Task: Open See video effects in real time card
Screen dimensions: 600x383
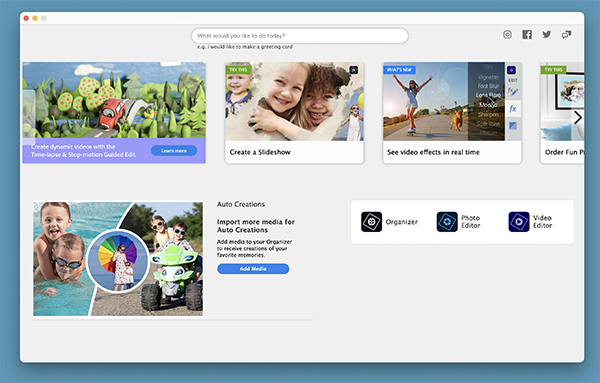Action: 452,113
